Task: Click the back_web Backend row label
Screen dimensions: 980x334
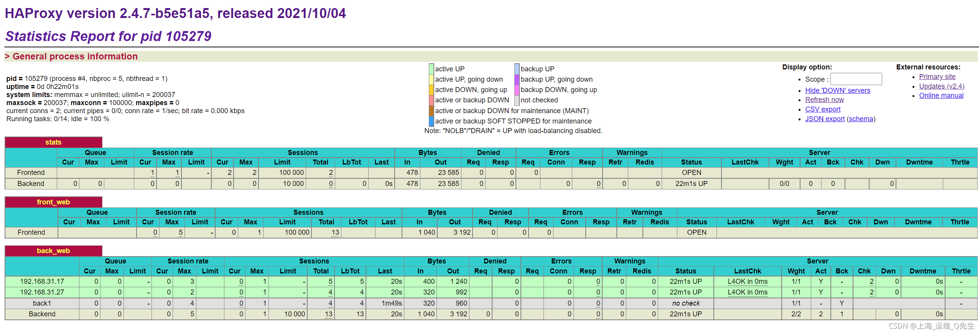Action: point(42,314)
